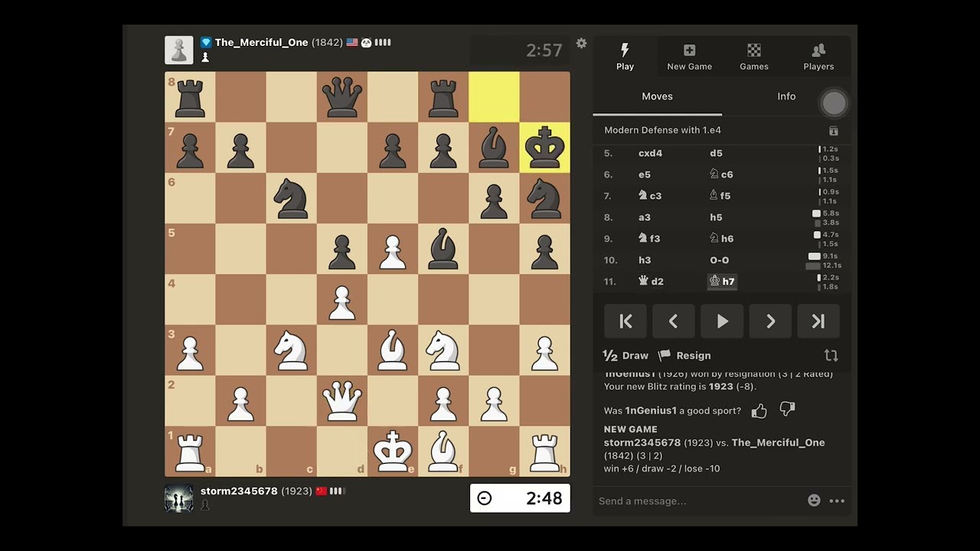The width and height of the screenshot is (980, 551).
Task: Select move Kh7 in the move list
Action: coord(722,282)
